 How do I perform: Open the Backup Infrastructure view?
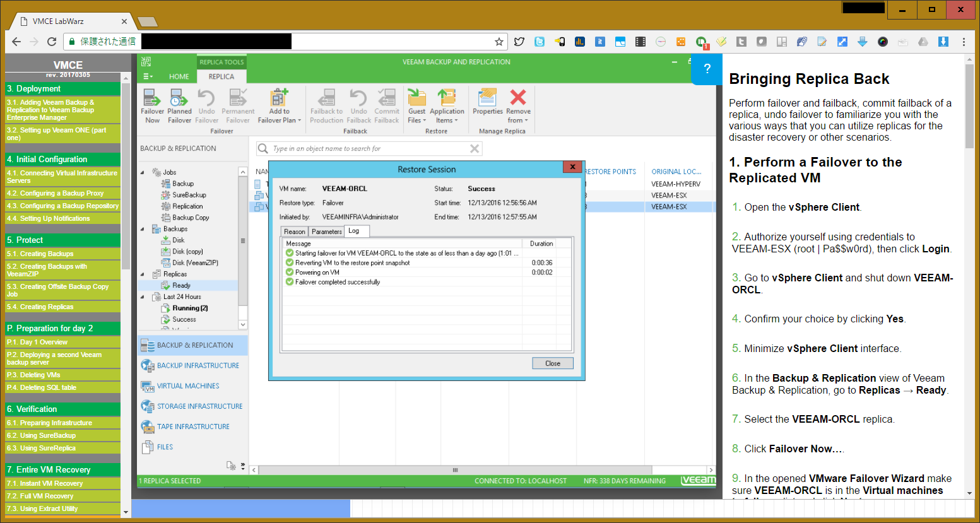coord(192,365)
